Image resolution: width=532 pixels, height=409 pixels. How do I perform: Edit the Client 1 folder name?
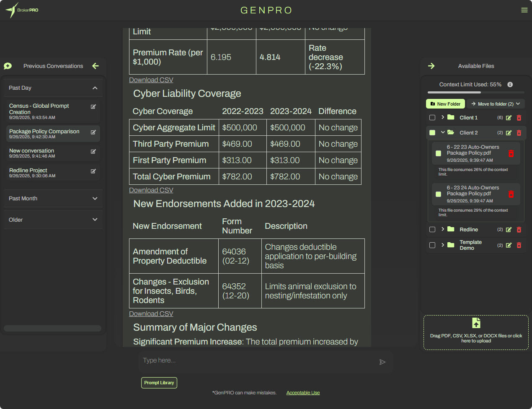[509, 118]
